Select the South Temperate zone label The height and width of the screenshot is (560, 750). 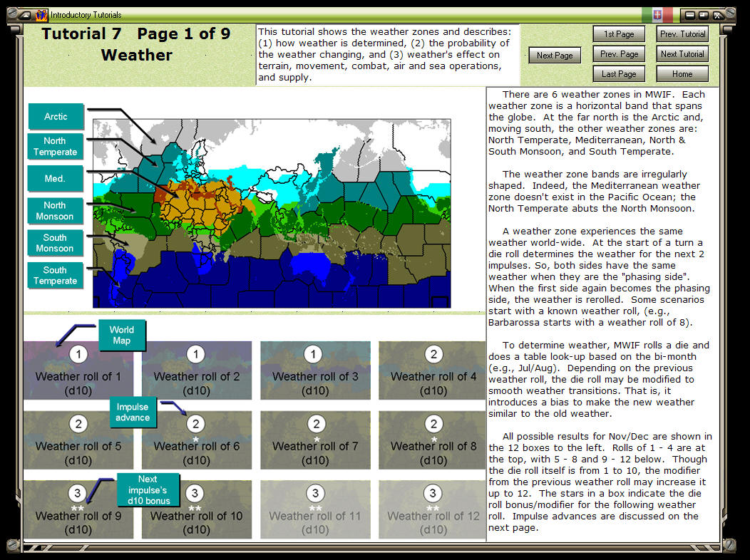pos(55,275)
